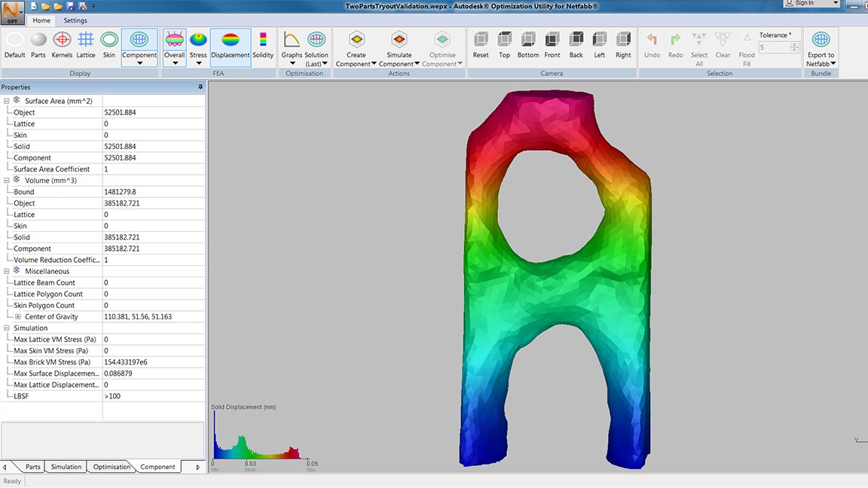Click the Simulate Component action button
The image size is (868, 488).
399,49
